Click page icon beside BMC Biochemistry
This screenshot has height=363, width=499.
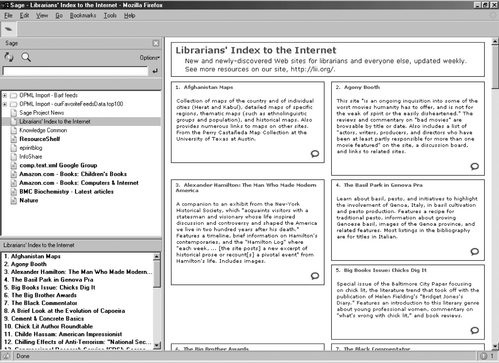click(x=13, y=192)
